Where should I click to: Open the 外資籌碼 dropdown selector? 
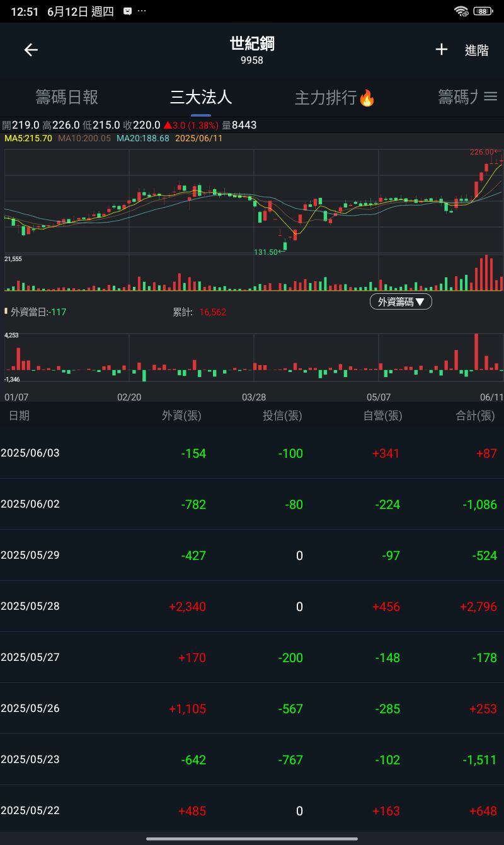[x=401, y=301]
